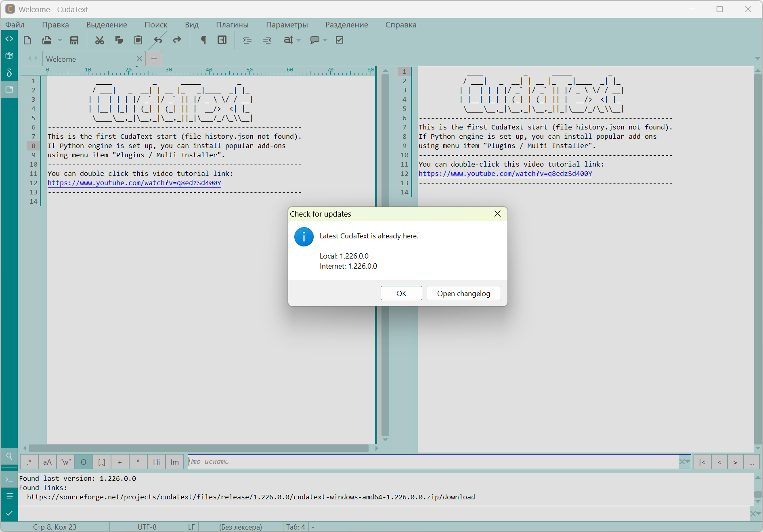Click the New file toolbar icon
The height and width of the screenshot is (532, 763).
point(27,40)
